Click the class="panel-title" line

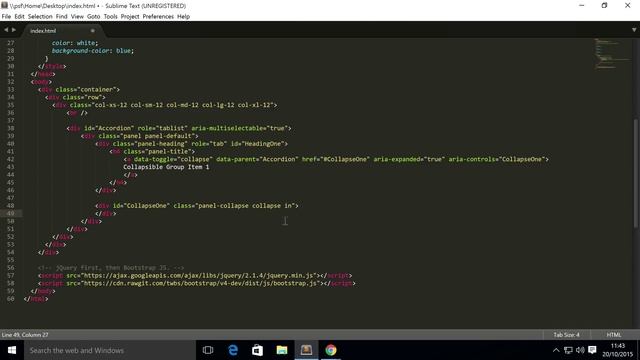click(152, 151)
